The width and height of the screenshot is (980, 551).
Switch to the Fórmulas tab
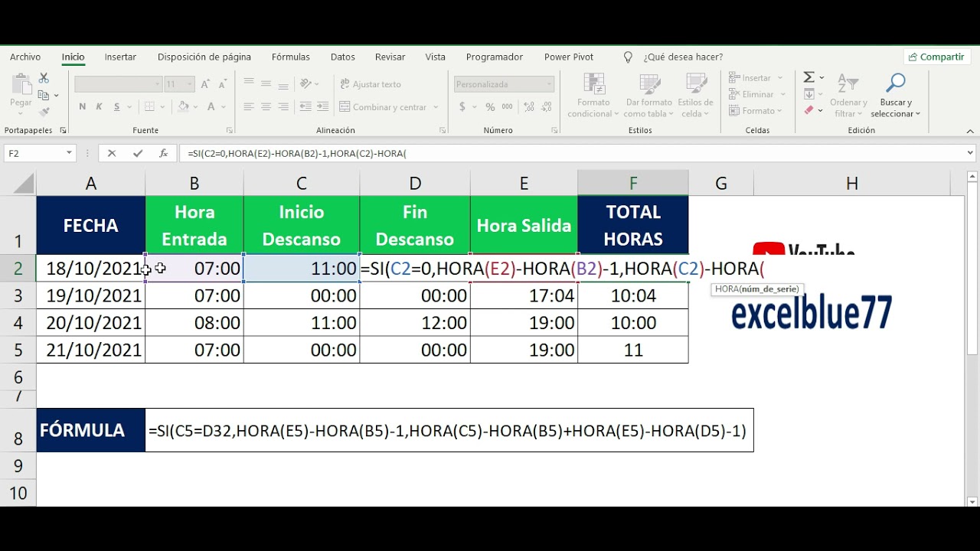click(x=291, y=57)
